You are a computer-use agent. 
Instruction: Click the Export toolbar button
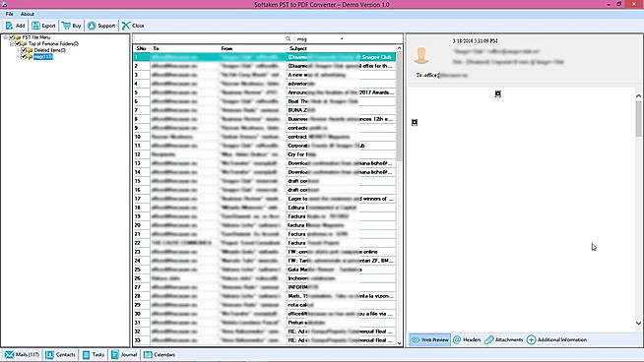(x=43, y=26)
